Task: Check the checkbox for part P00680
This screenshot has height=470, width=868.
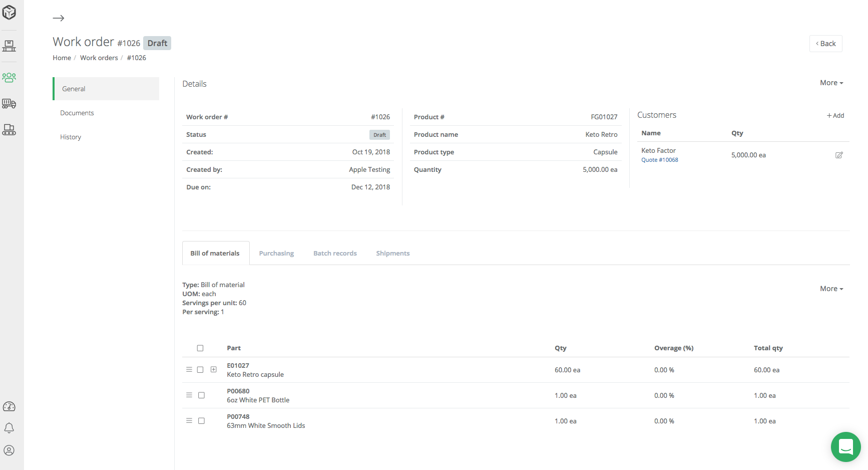Action: pos(201,395)
